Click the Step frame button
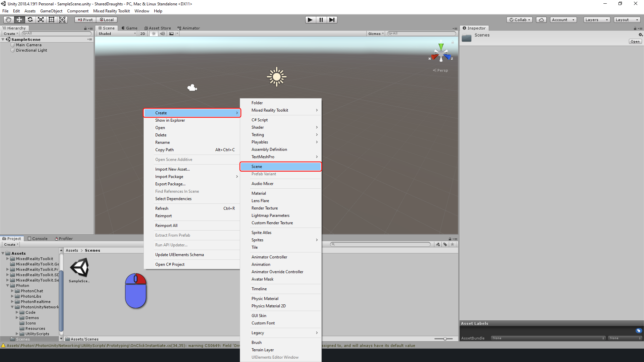 click(x=332, y=20)
